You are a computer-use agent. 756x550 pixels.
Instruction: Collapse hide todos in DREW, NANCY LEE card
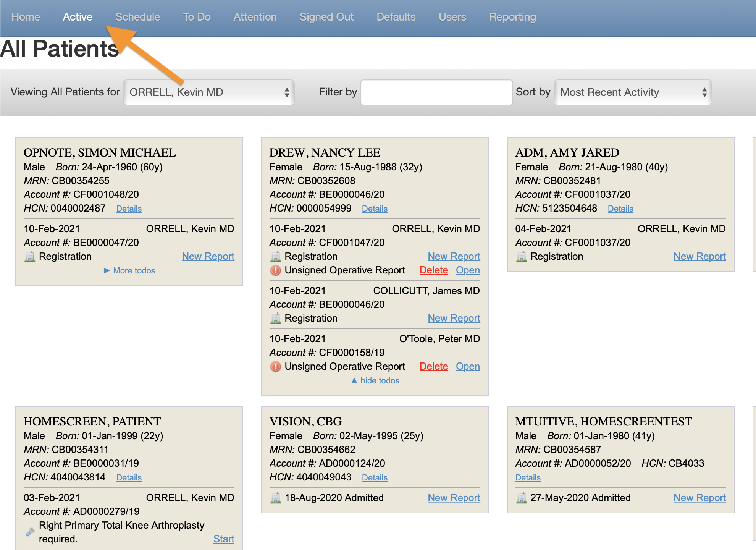point(375,380)
